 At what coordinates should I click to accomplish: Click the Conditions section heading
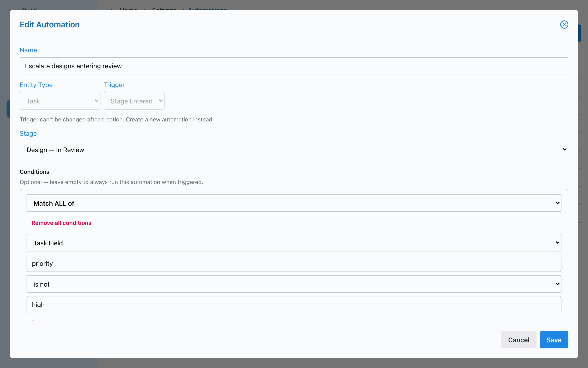tap(35, 172)
